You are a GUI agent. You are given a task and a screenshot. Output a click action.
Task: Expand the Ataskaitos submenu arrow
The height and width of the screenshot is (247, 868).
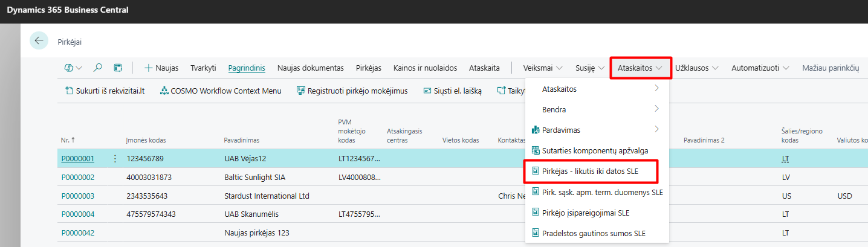(656, 89)
